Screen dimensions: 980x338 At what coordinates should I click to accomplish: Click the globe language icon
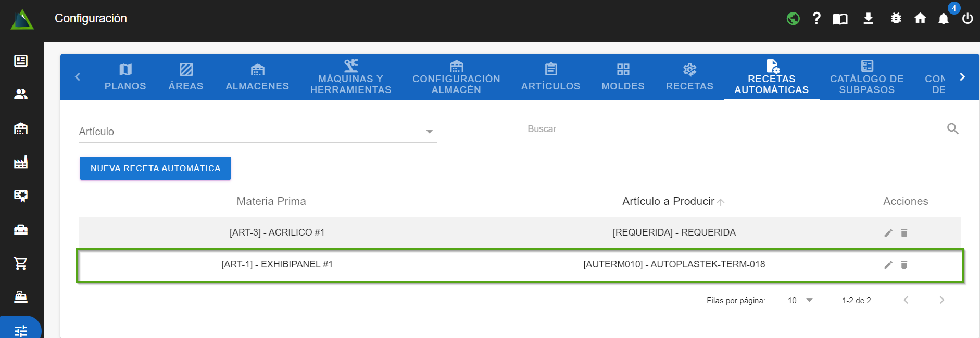[x=793, y=19]
